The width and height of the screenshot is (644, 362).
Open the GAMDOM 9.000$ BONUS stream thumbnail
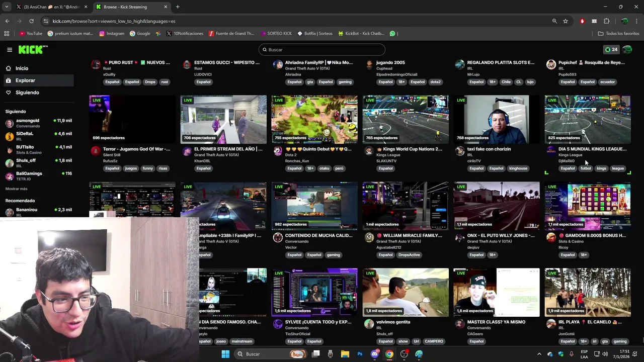pos(588,206)
